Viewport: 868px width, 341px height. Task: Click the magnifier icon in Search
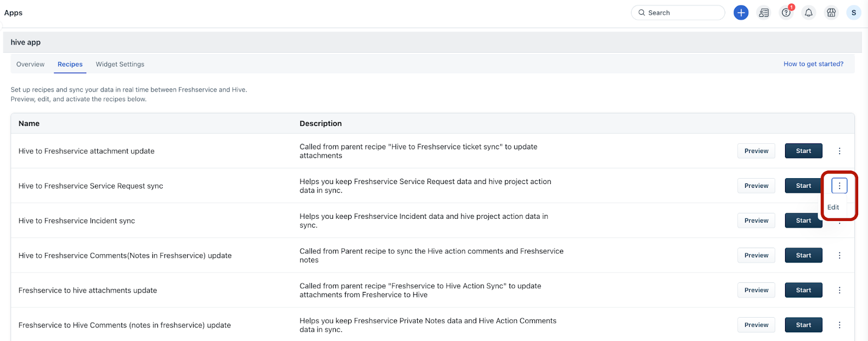(x=642, y=12)
